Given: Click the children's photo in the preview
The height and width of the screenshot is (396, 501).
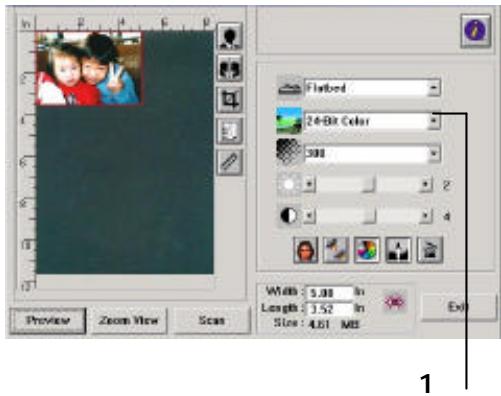Looking at the screenshot, I should (89, 68).
